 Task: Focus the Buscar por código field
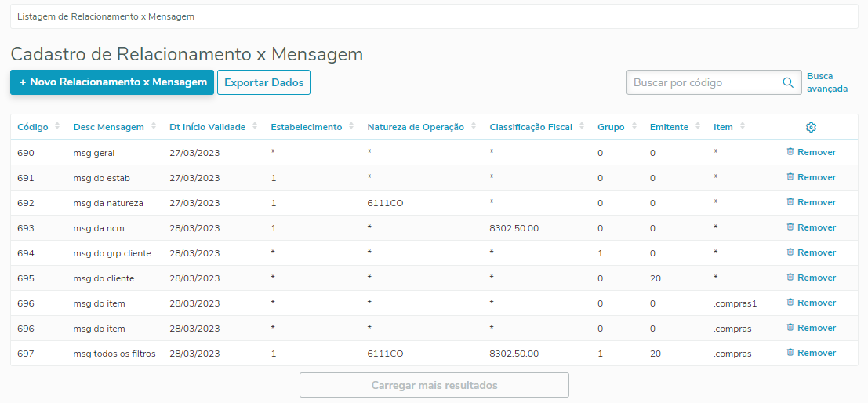pyautogui.click(x=702, y=82)
